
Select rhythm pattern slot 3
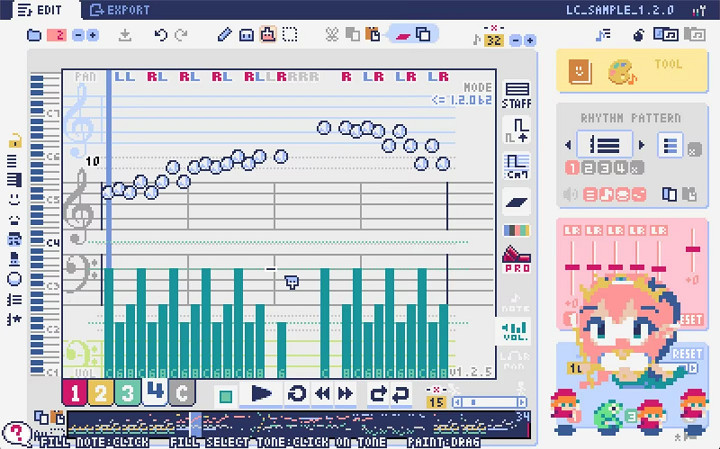pyautogui.click(x=605, y=168)
